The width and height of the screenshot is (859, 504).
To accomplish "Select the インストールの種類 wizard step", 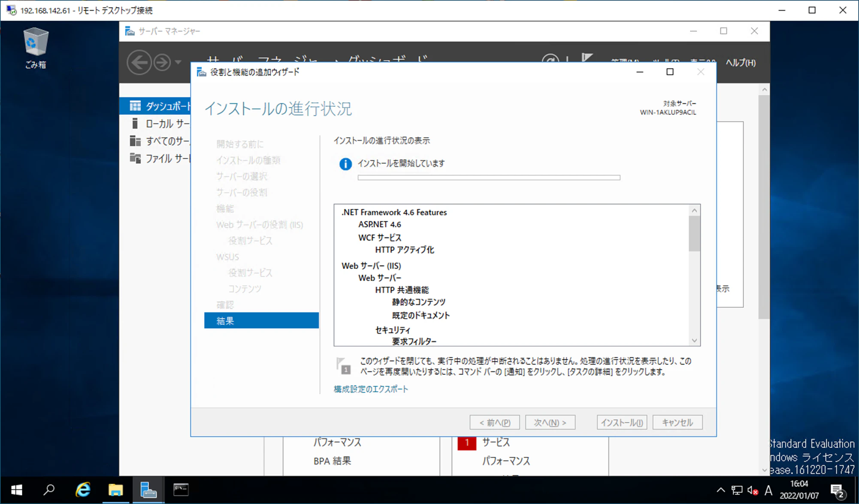I will pyautogui.click(x=248, y=160).
